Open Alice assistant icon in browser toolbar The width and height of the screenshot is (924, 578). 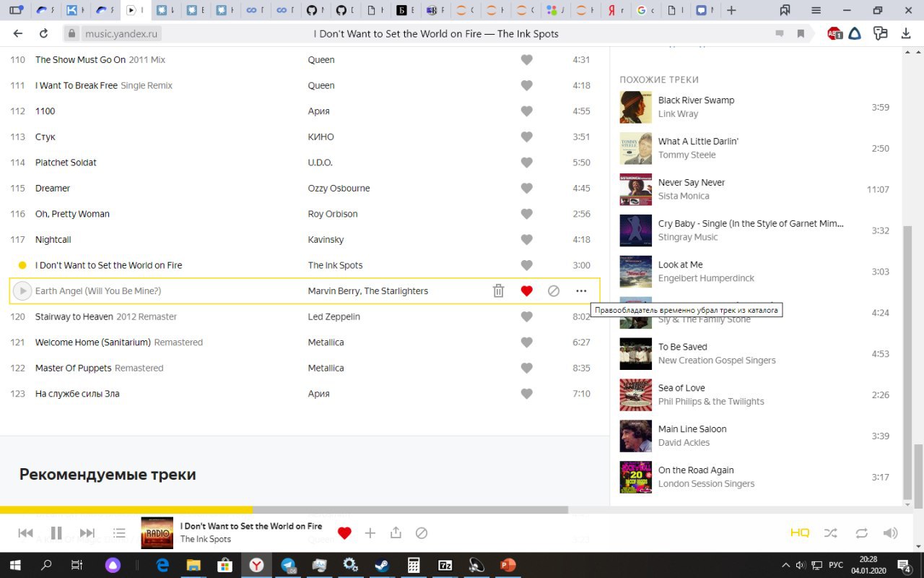click(x=855, y=33)
